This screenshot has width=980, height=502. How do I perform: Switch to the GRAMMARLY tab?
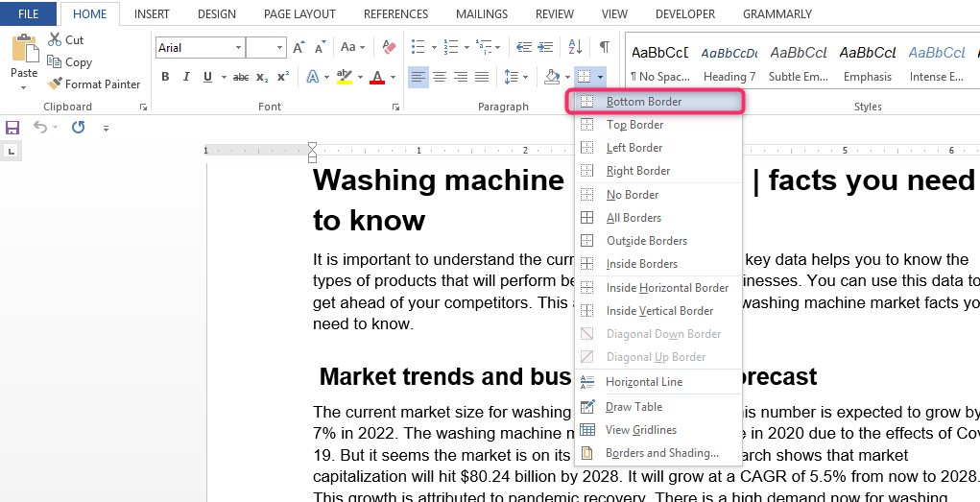click(777, 13)
